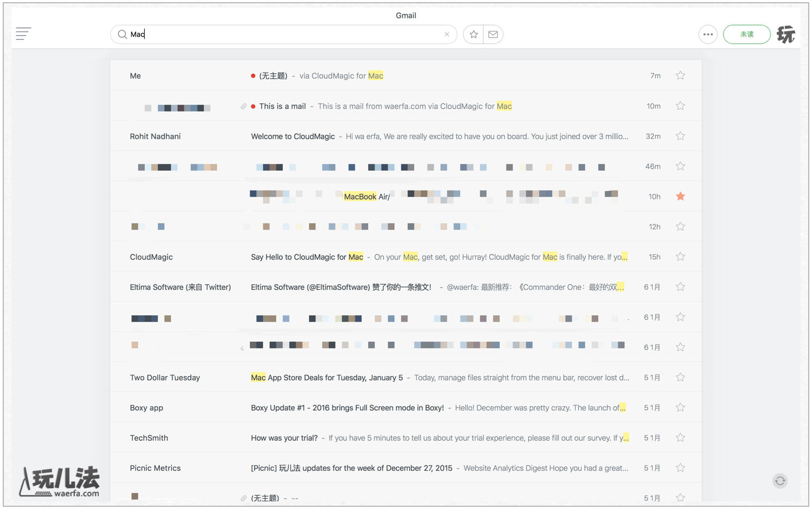Viewport: 812px width, 509px height.
Task: Open the email from Me
Action: click(406, 75)
